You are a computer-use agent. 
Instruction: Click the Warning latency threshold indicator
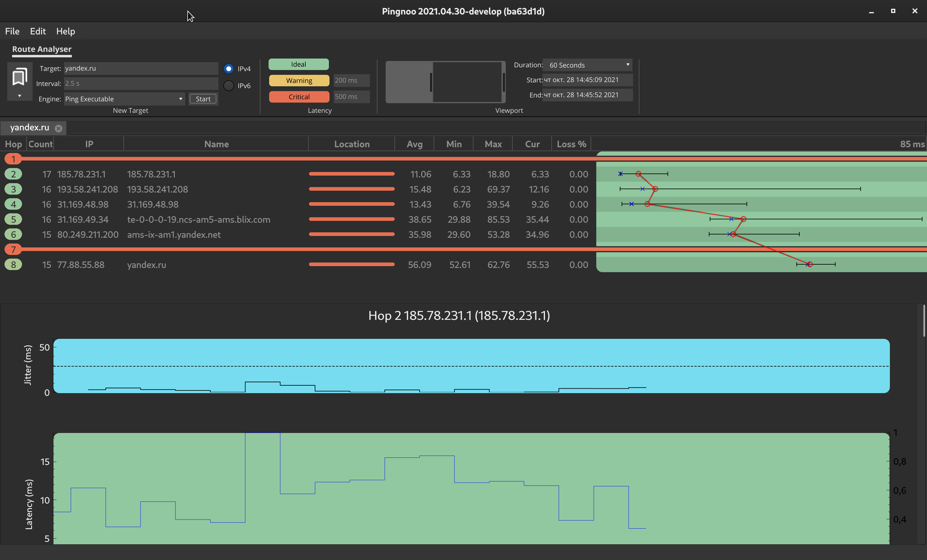pos(298,81)
